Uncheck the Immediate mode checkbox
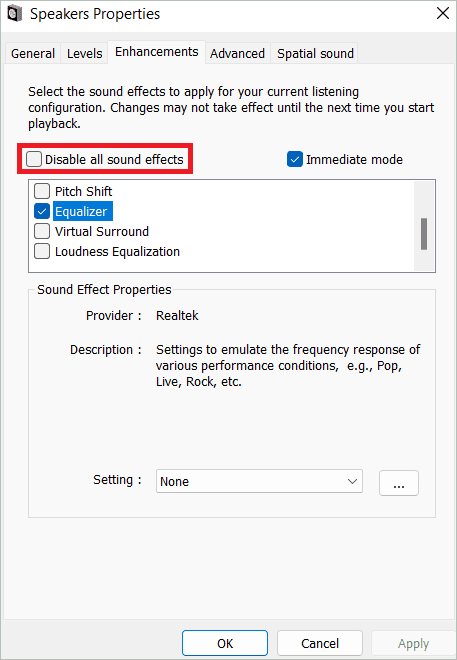The width and height of the screenshot is (457, 660). point(295,159)
